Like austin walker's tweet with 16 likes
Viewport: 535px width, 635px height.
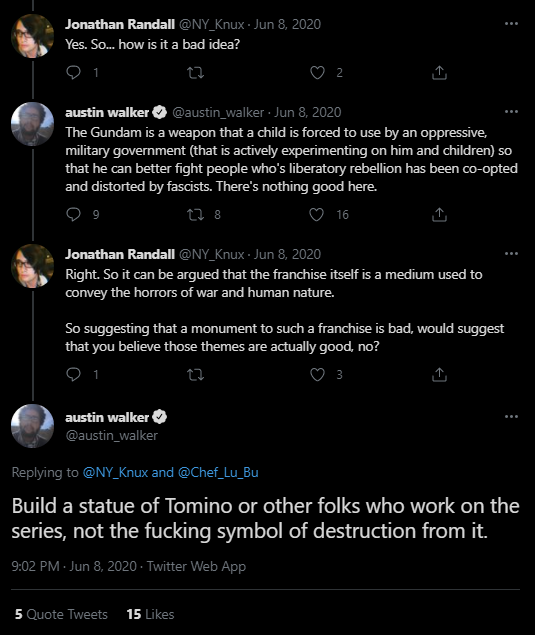pos(317,215)
